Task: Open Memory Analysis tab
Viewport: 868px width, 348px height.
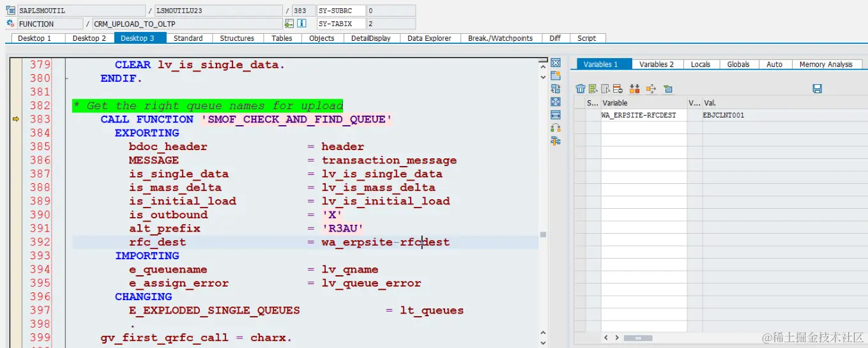Action: pyautogui.click(x=826, y=64)
